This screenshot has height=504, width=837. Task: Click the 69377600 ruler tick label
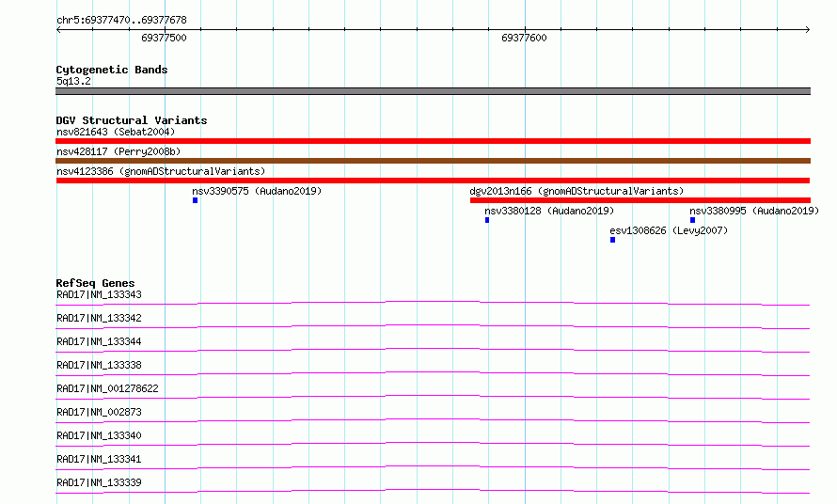[524, 38]
